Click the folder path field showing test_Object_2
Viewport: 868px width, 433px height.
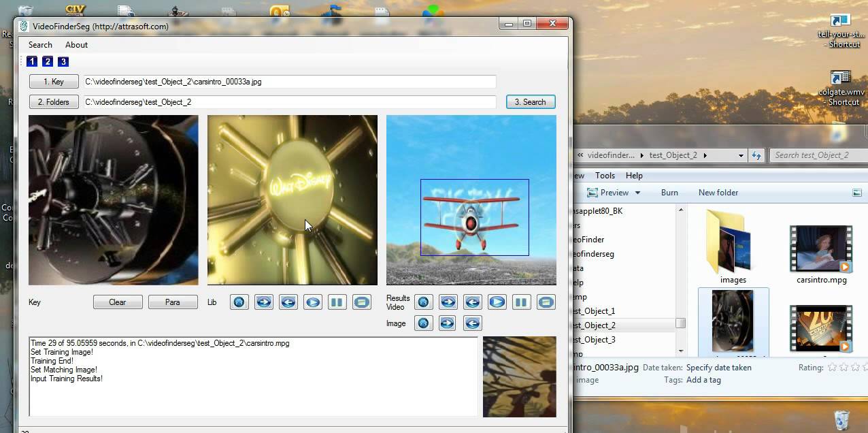pos(290,102)
